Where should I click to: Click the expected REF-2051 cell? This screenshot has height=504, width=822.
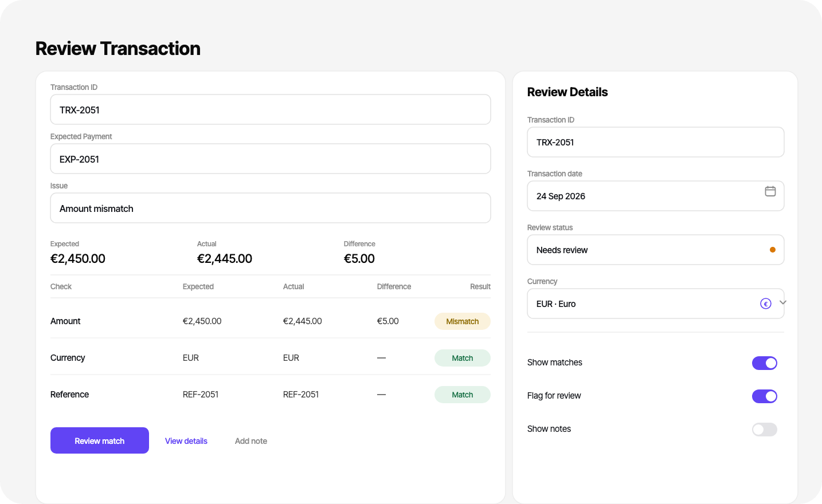click(201, 395)
